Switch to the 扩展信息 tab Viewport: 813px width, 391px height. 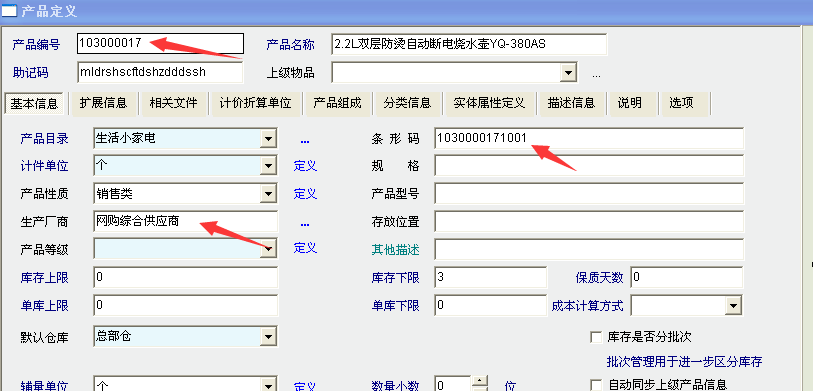[x=103, y=103]
